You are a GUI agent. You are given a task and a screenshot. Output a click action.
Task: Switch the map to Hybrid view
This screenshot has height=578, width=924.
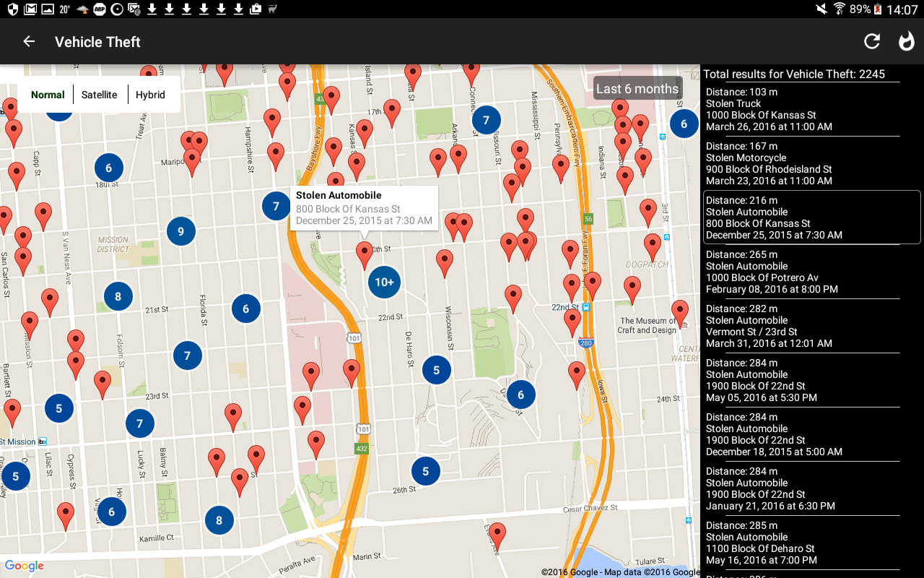click(150, 95)
